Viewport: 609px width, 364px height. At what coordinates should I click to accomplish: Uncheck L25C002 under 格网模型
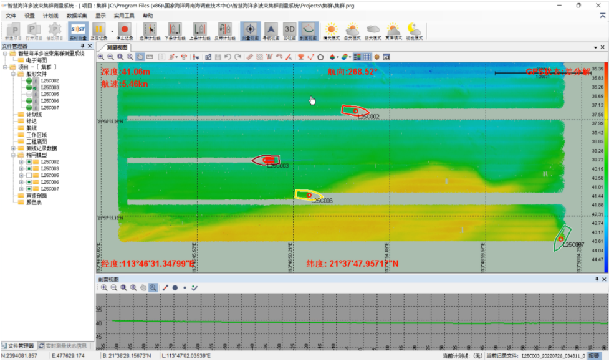(x=28, y=162)
